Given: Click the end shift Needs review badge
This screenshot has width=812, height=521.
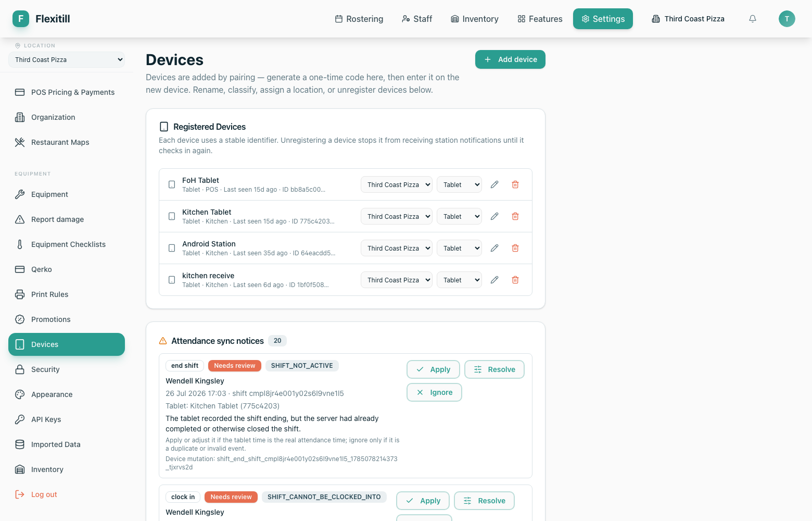Looking at the screenshot, I should pos(235,366).
